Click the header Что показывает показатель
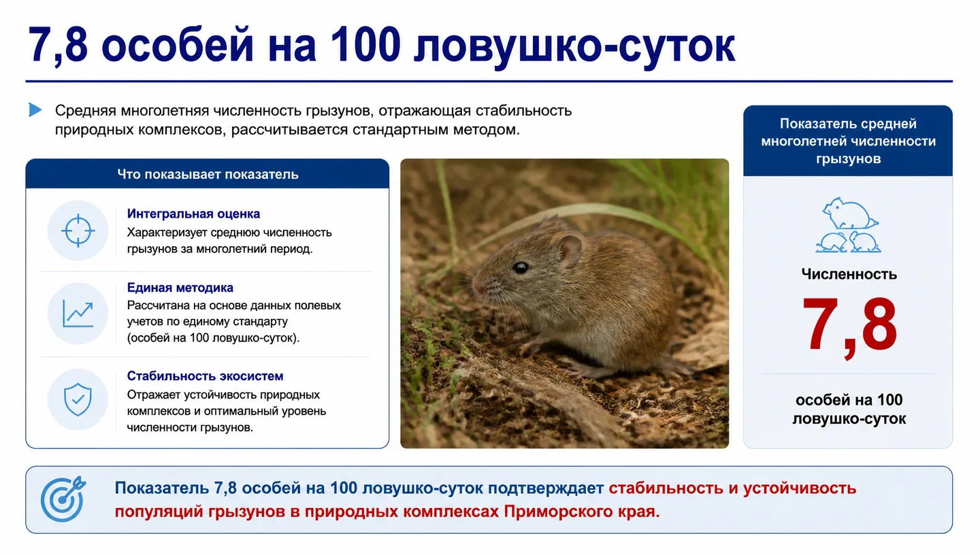The width and height of the screenshot is (980, 555). [x=208, y=174]
